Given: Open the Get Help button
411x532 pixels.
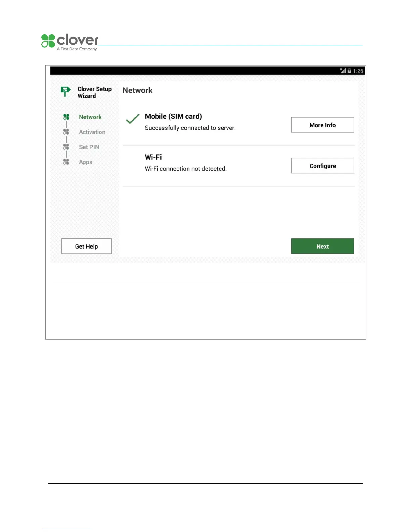Looking at the screenshot, I should (x=86, y=246).
